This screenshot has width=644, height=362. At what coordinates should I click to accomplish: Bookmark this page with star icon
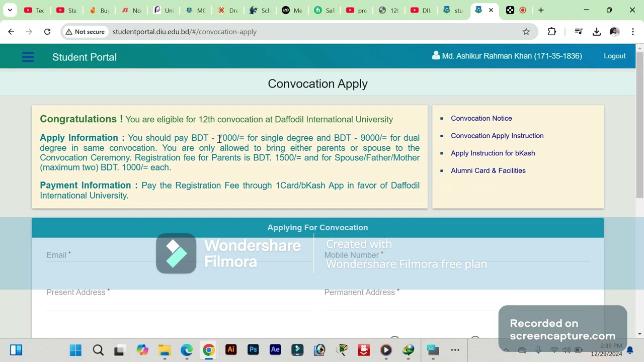(x=526, y=32)
